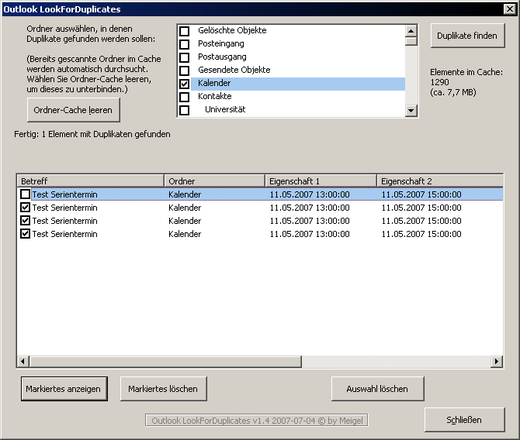Click the results scroll-left arrow

[x=23, y=361]
